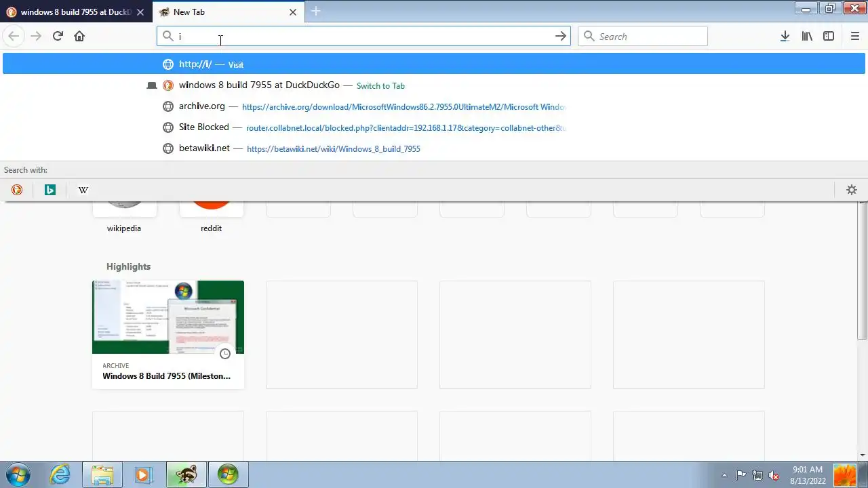Screen dimensions: 868x488
Task: Click the volume speaker tray icon
Action: (773, 475)
